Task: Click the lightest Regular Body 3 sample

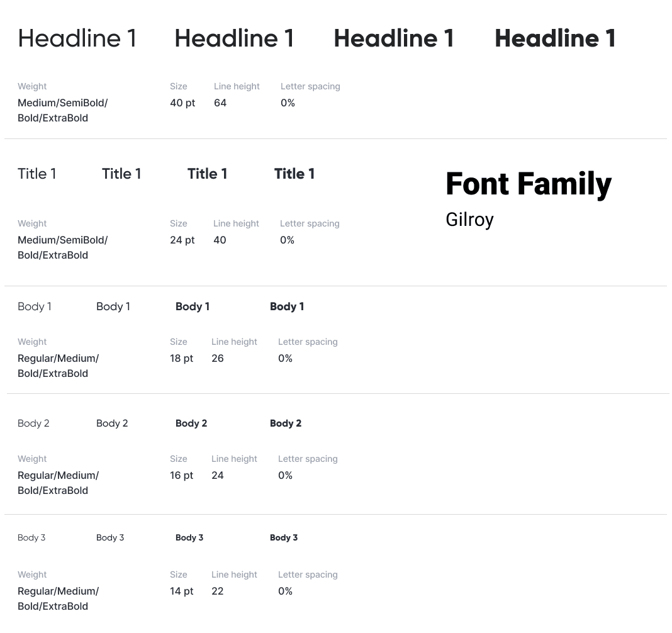Action: pos(31,537)
